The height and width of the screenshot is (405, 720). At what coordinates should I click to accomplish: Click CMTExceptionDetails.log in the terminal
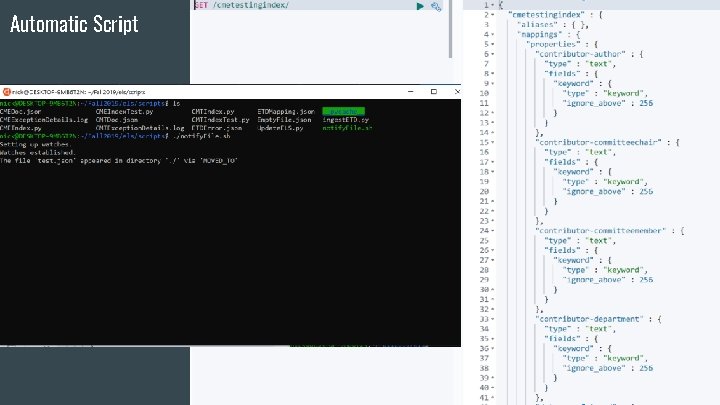pyautogui.click(x=140, y=128)
